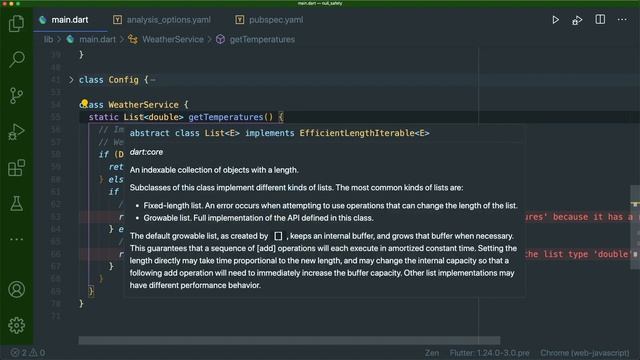
Task: Click the getTemperatures method name
Action: tap(226, 117)
